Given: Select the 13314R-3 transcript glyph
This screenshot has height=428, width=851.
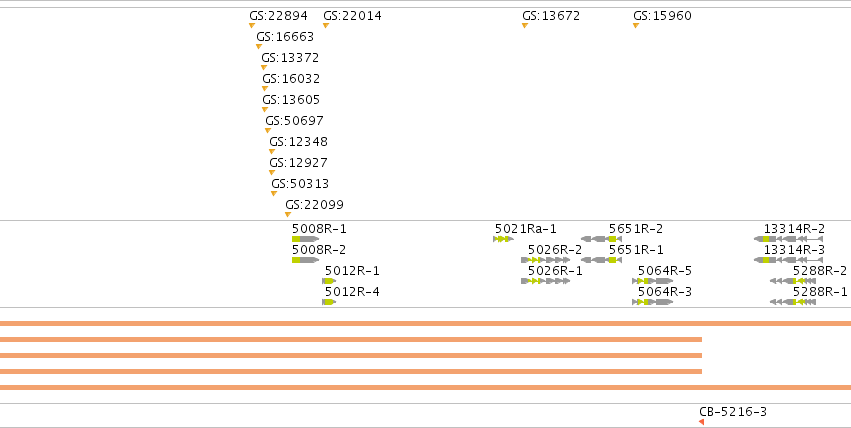Looking at the screenshot, I should [789, 260].
